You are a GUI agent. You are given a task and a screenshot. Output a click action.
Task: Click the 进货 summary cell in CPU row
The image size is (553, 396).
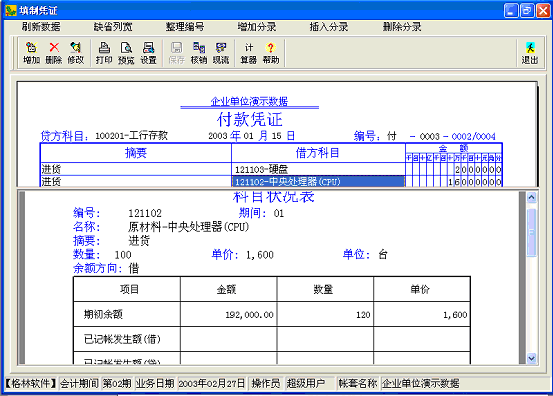point(136,181)
